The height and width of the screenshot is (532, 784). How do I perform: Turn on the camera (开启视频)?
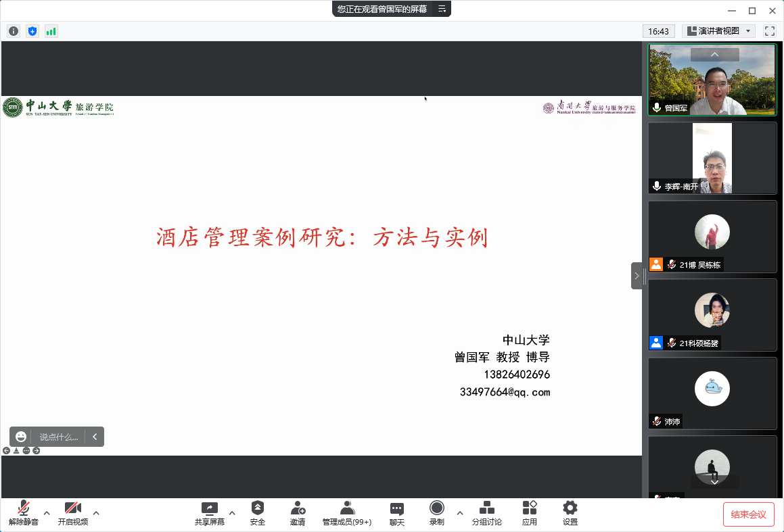[72, 513]
